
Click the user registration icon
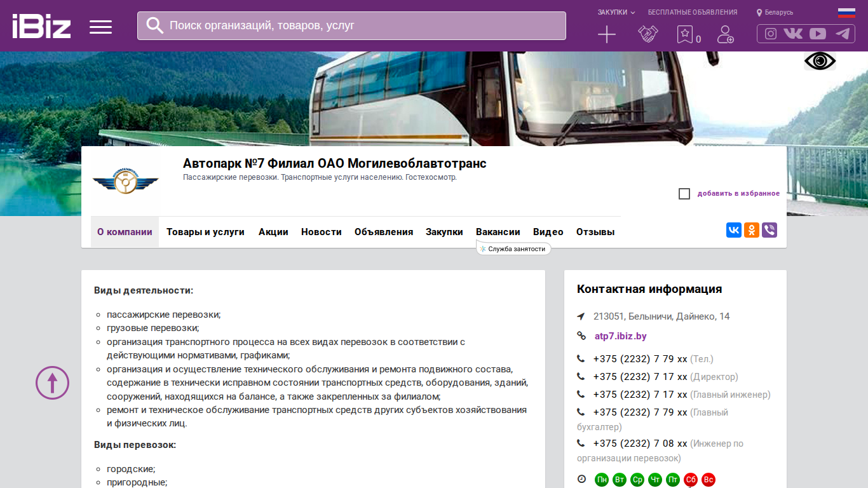pos(725,34)
